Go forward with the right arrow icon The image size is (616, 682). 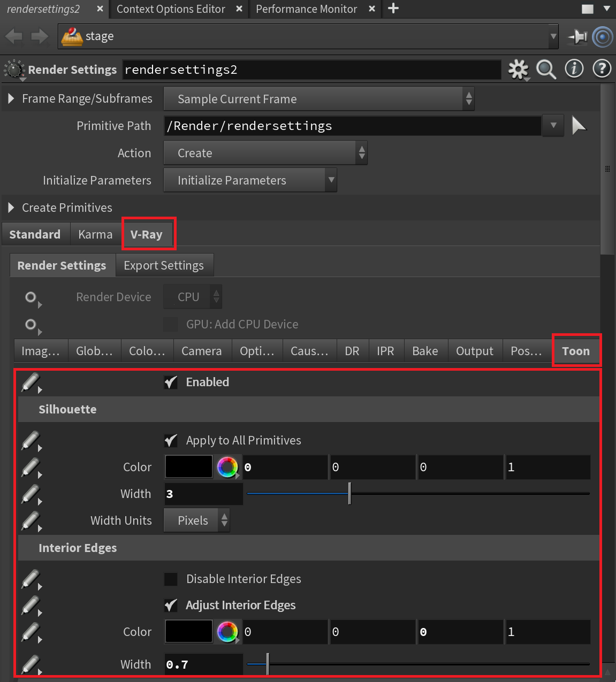[40, 36]
